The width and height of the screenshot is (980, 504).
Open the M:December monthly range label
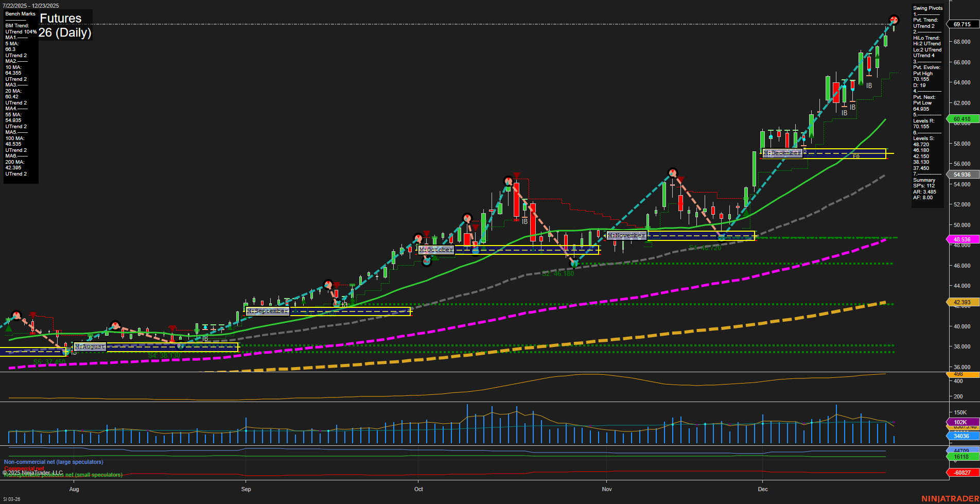tap(783, 152)
